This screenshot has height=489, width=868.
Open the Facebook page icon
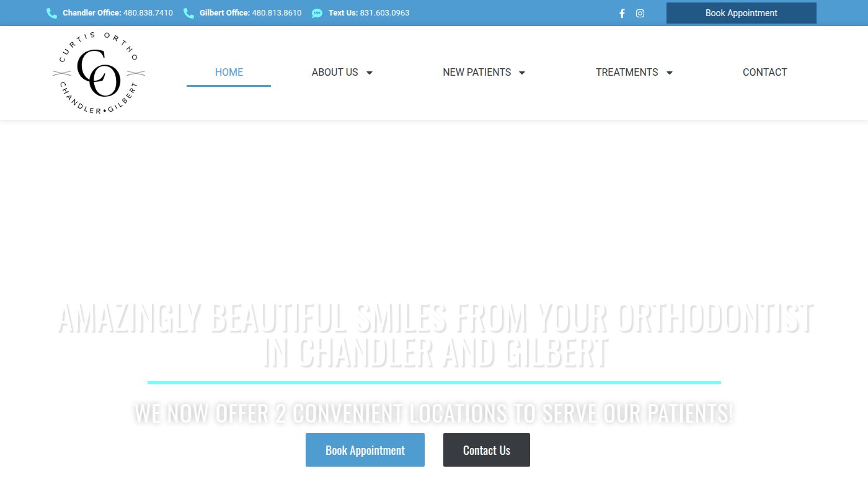[622, 13]
